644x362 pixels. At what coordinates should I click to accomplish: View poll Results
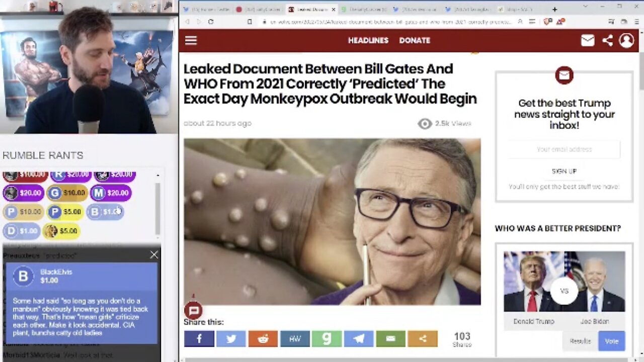[580, 341]
